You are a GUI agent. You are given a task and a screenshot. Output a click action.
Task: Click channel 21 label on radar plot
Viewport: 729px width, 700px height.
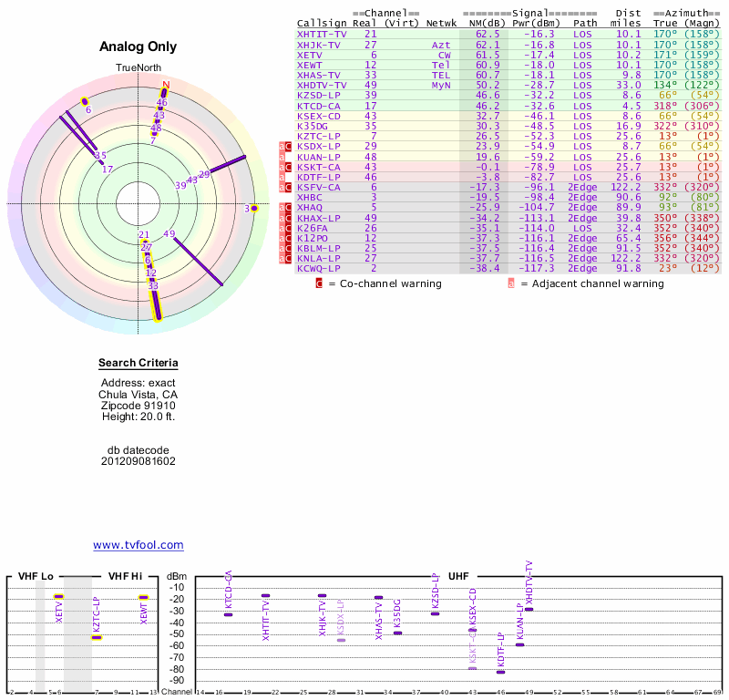click(x=144, y=235)
